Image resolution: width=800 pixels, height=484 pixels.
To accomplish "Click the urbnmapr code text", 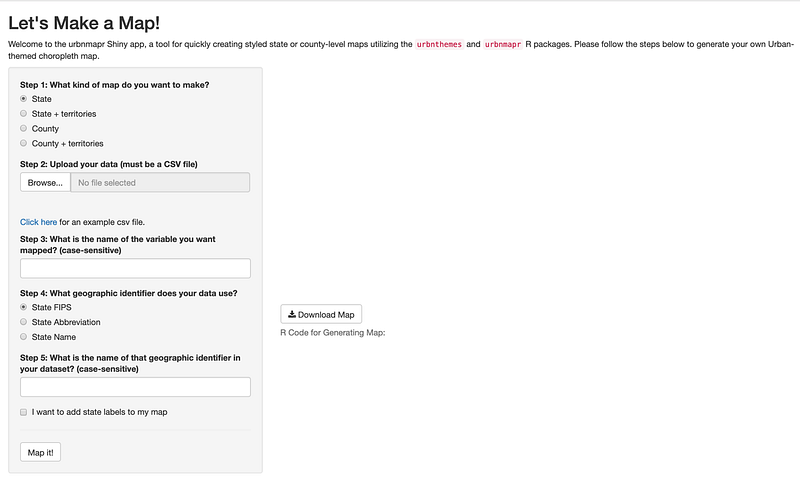I will [x=503, y=44].
